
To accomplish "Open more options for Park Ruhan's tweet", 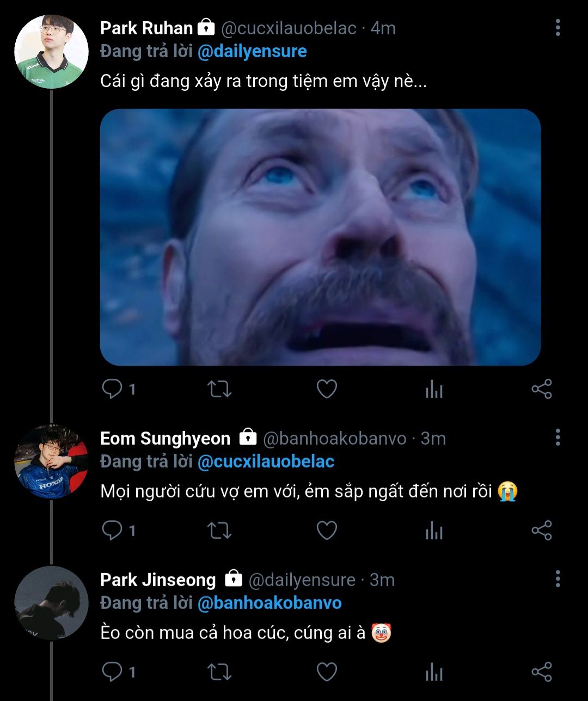I will coord(558,28).
